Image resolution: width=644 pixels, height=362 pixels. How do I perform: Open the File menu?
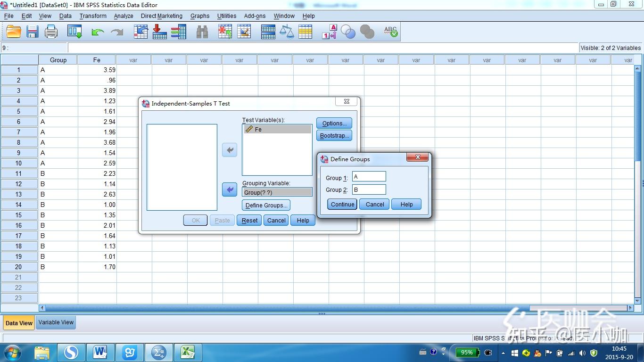point(8,16)
